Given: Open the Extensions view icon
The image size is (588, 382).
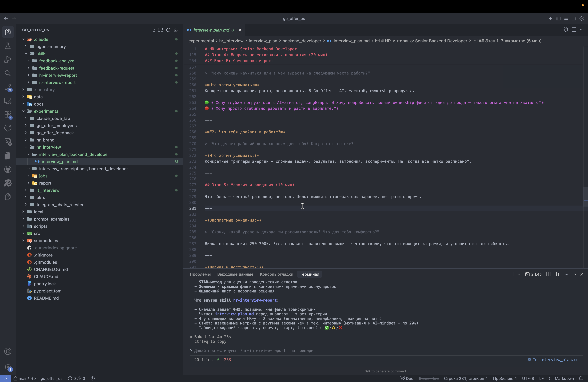Looking at the screenshot, I should [x=8, y=115].
